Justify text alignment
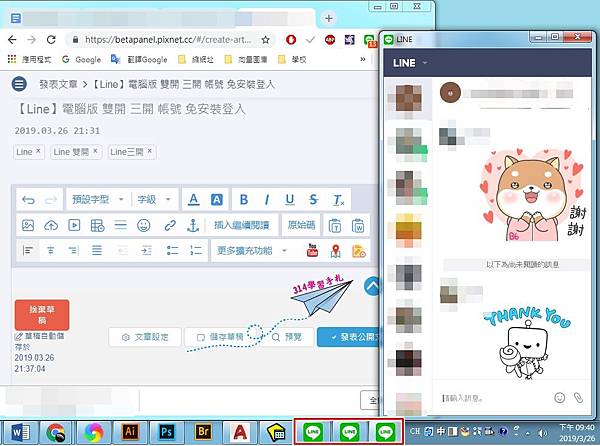 pyautogui.click(x=97, y=251)
